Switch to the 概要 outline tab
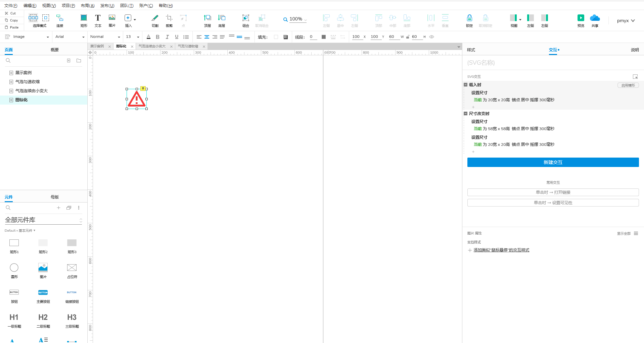 55,50
